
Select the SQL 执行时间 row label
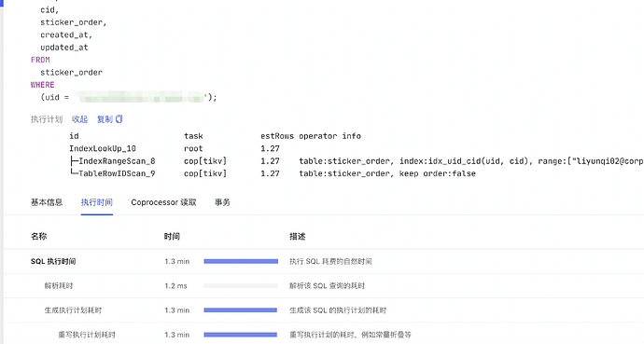point(53,261)
